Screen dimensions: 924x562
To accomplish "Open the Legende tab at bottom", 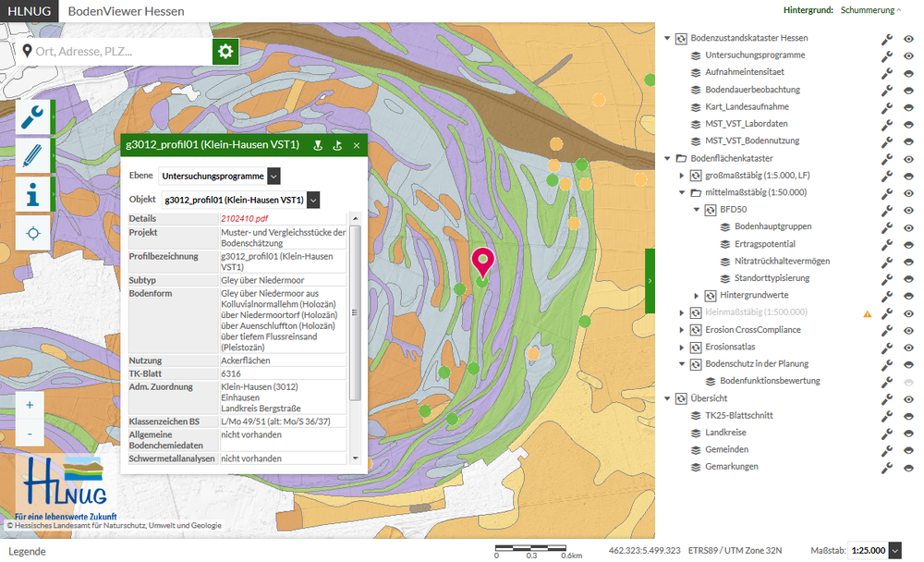I will 27,552.
